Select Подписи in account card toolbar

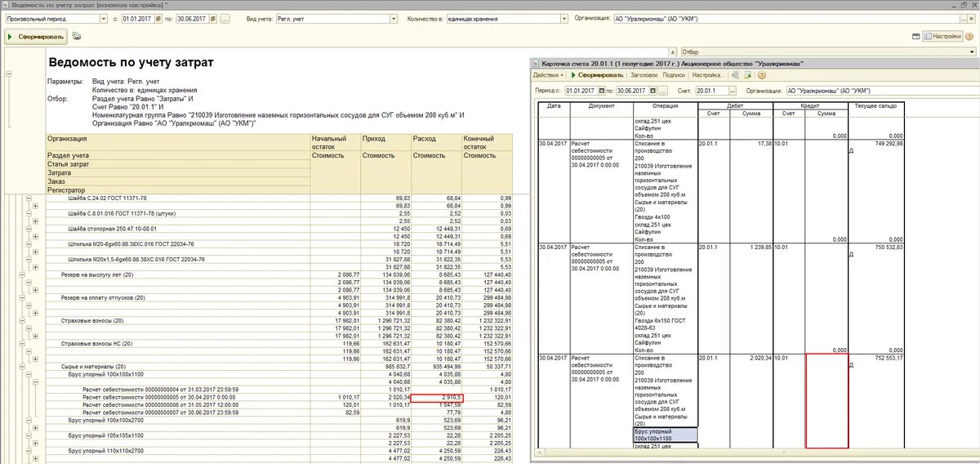click(675, 74)
